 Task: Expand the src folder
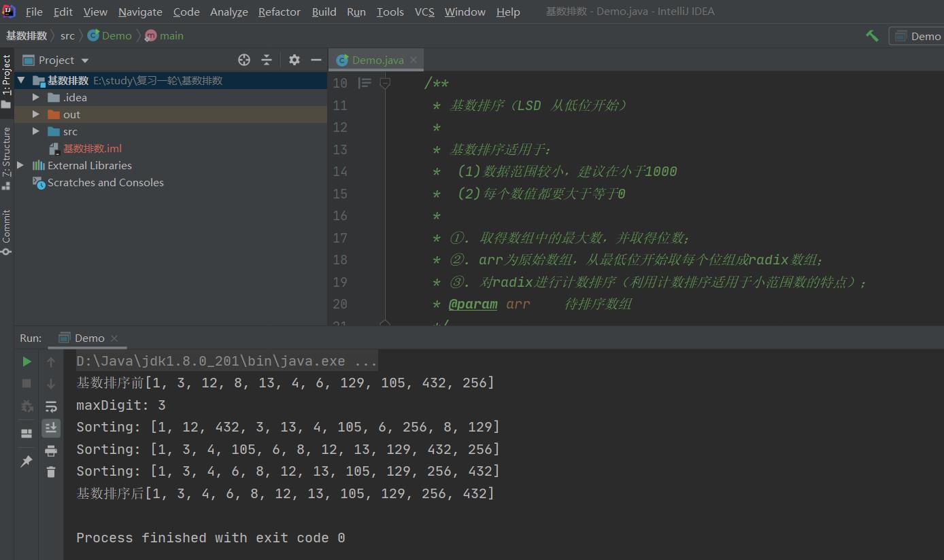coord(36,131)
